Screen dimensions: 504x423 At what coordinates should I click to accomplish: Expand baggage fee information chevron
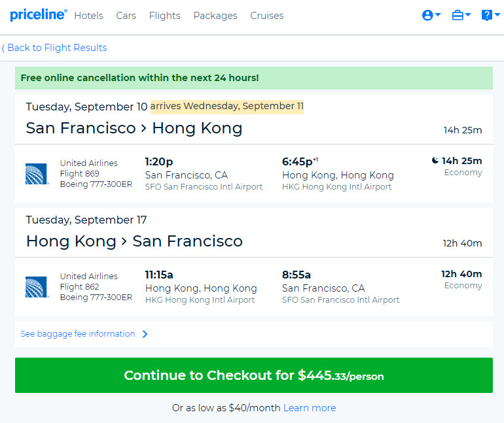click(145, 334)
